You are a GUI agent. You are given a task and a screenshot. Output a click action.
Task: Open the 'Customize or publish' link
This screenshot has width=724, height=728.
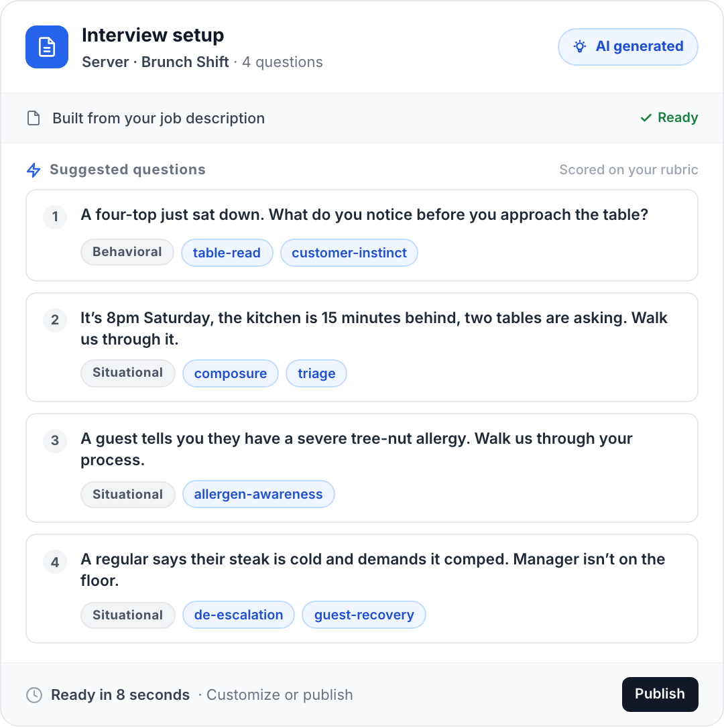pos(280,695)
